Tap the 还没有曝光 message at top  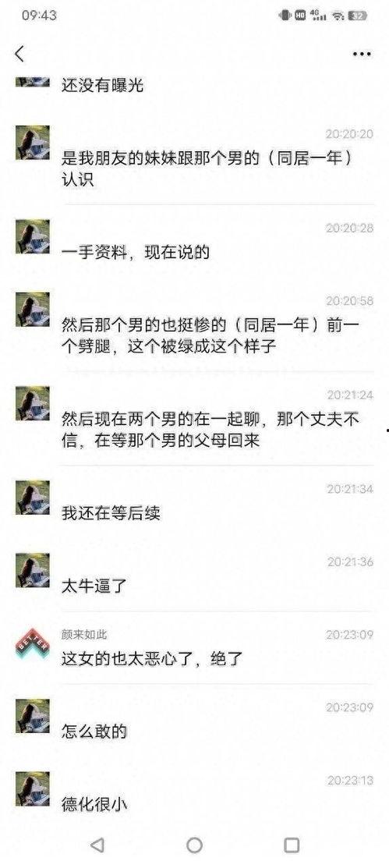pyautogui.click(x=102, y=85)
